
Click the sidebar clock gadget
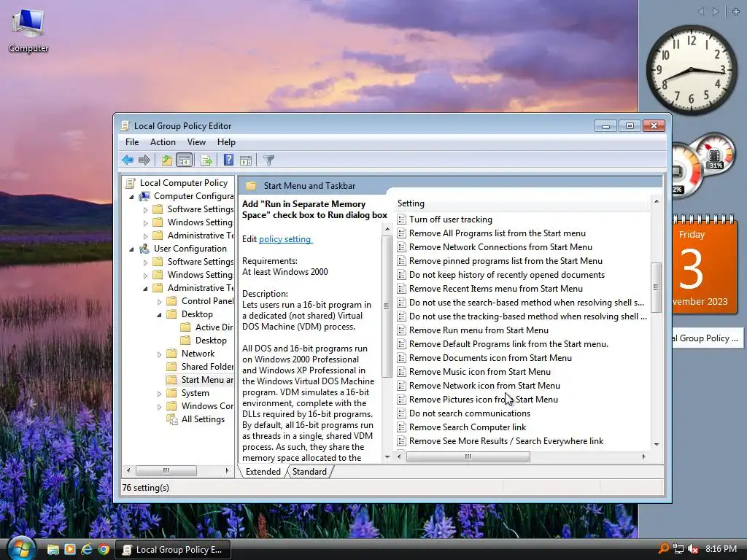[692, 69]
